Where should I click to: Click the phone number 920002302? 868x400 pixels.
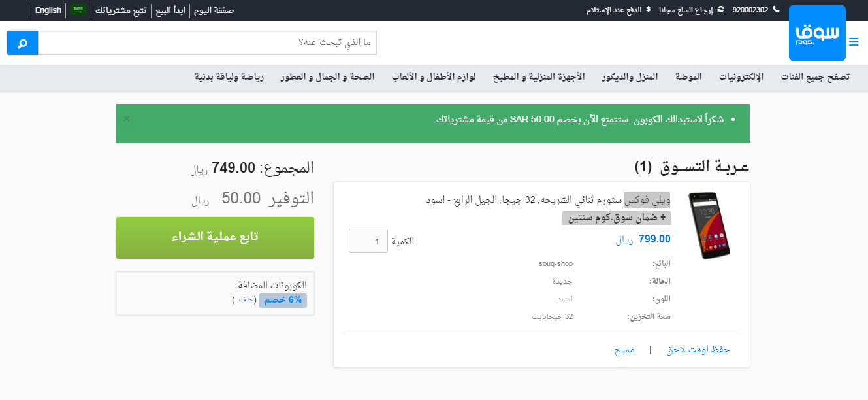[x=750, y=10]
